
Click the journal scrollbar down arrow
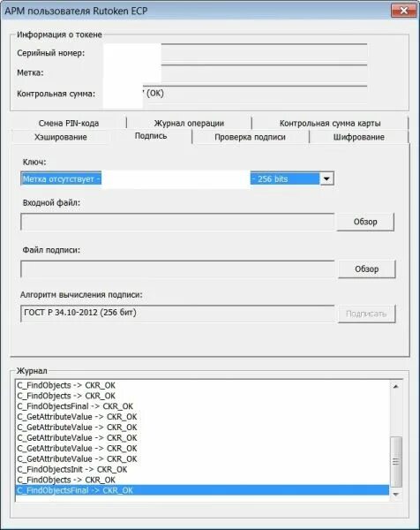(x=395, y=494)
